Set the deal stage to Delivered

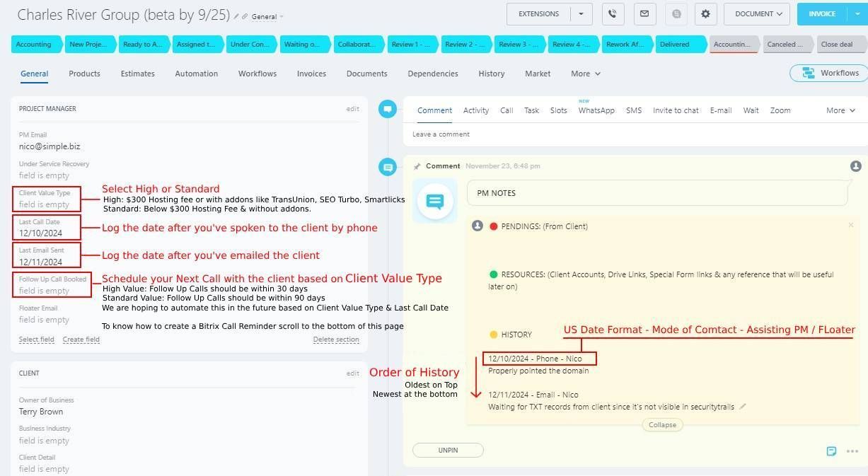[x=681, y=44]
